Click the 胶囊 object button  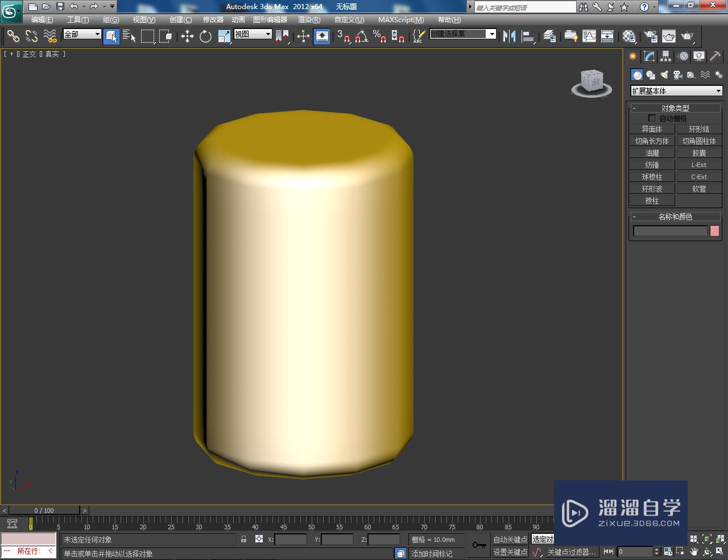coord(699,153)
